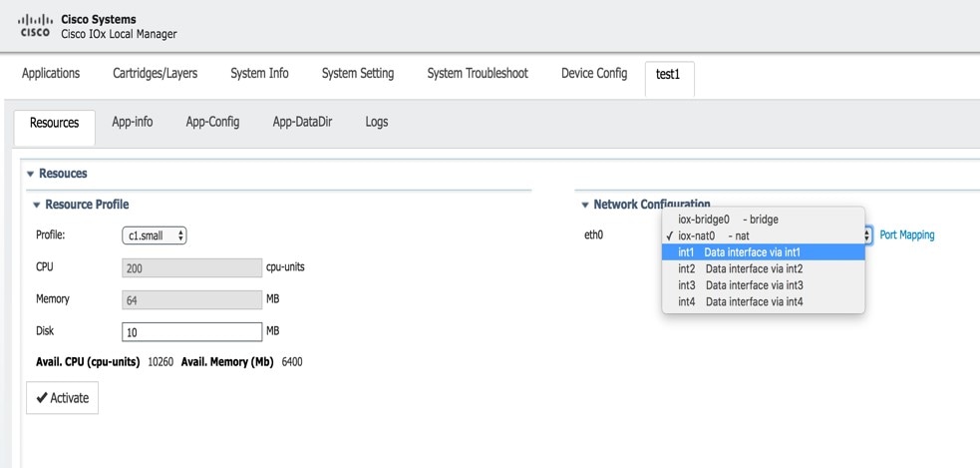Viewport: 980px width, 468px height.
Task: Switch to App-DataDir sub-tab
Action: [x=302, y=122]
